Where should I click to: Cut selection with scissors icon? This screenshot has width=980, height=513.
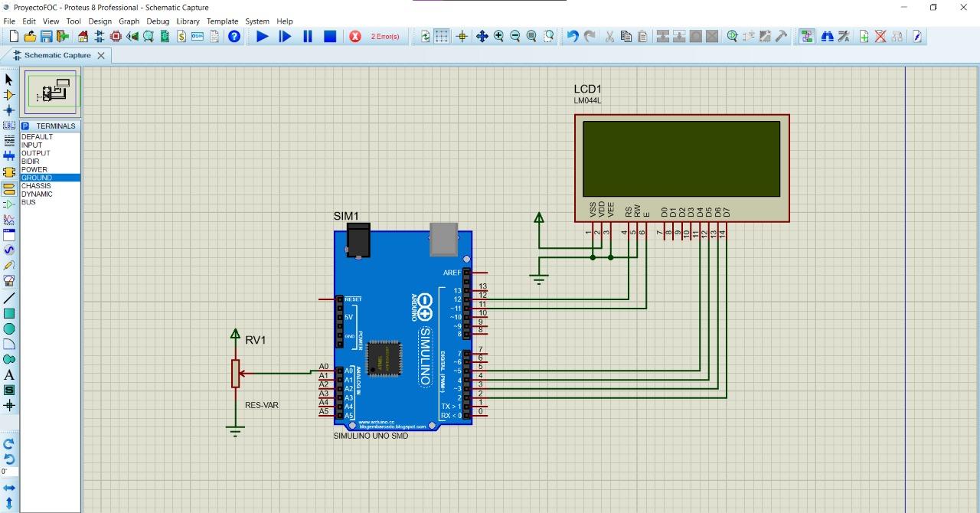point(609,36)
